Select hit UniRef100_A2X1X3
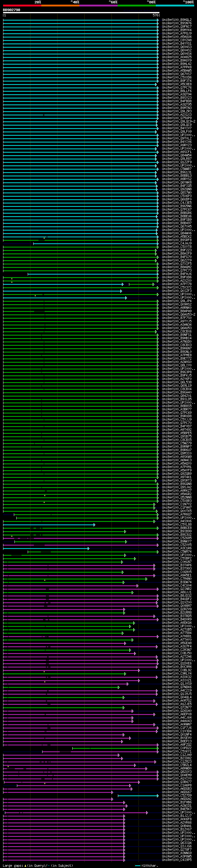 177,115
